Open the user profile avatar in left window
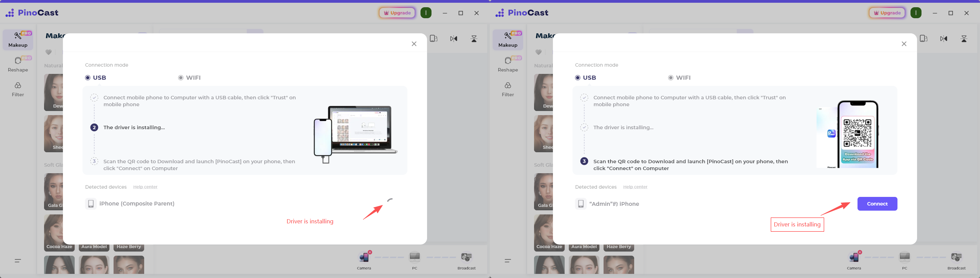This screenshot has height=278, width=980. [x=426, y=13]
